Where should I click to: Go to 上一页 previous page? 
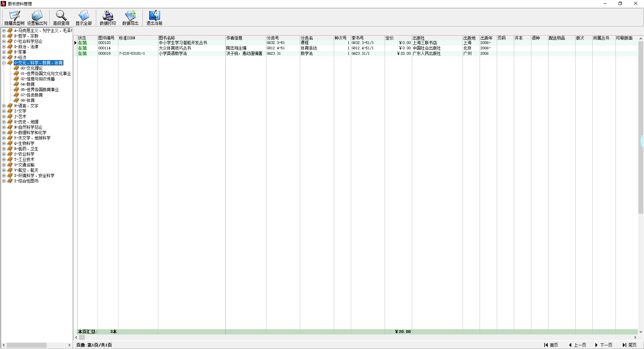[x=578, y=345]
